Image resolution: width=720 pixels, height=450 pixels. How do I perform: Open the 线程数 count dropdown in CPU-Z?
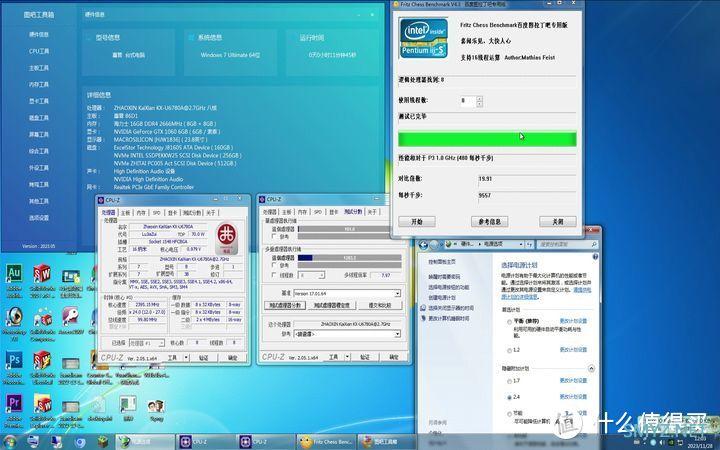coord(312,275)
